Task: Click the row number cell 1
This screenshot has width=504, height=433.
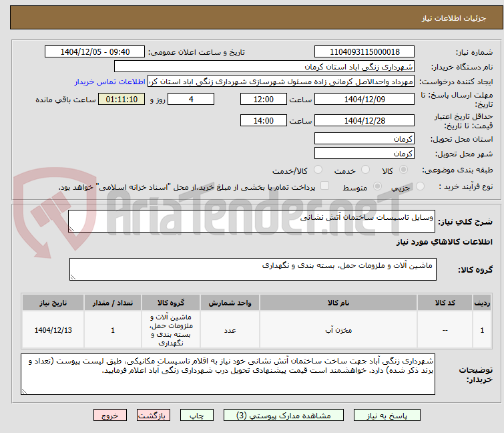Action: coord(482,330)
